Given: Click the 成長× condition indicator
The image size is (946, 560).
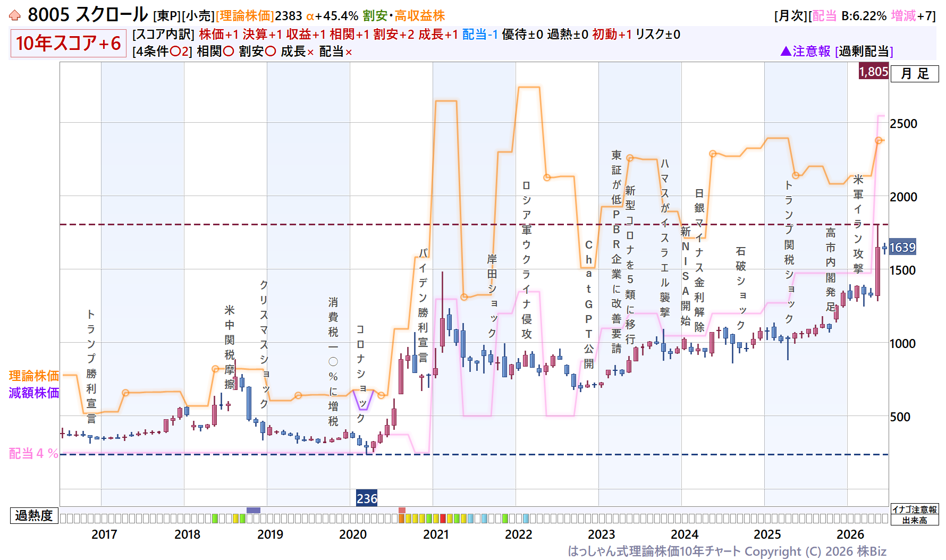Looking at the screenshot, I should click(x=297, y=52).
